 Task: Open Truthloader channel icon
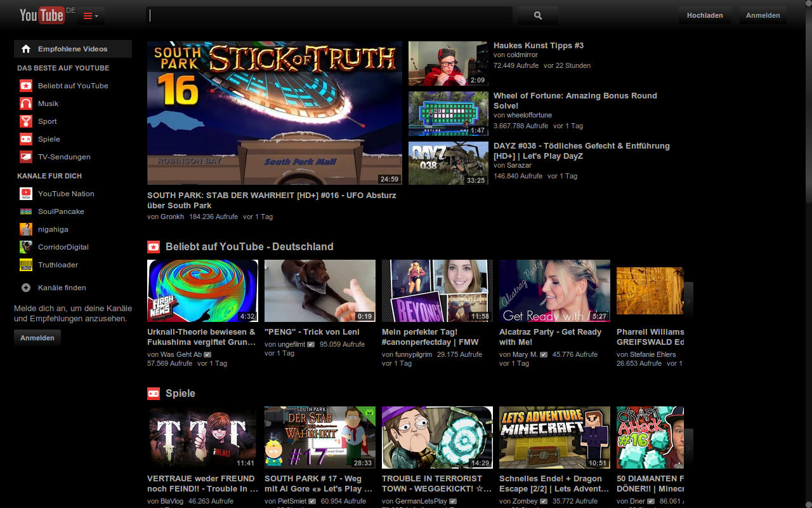click(26, 265)
